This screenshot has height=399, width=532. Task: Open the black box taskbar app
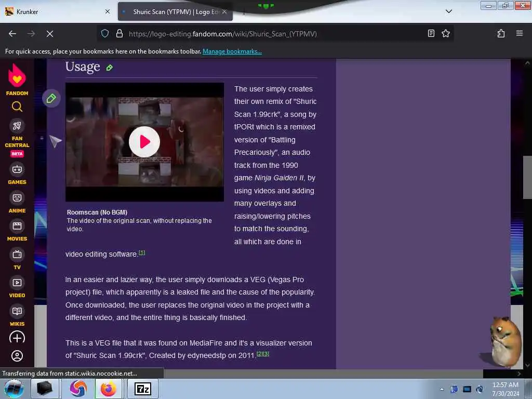coord(45,389)
